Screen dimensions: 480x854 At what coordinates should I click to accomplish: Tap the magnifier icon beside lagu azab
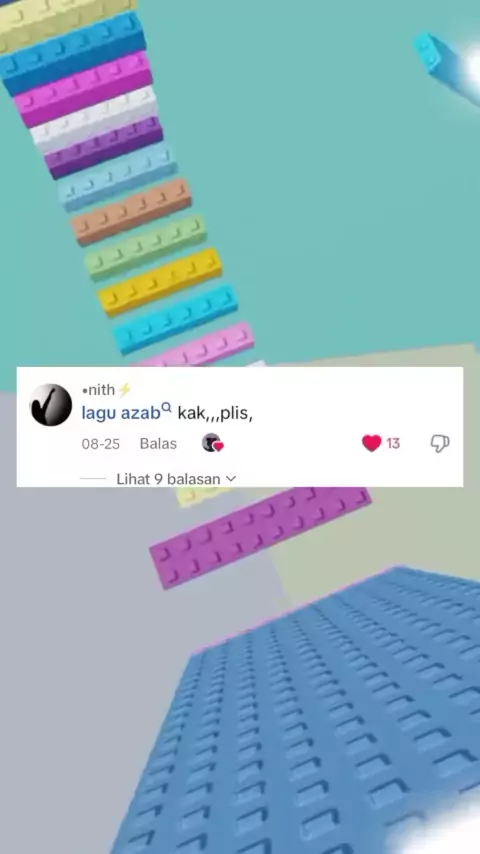[167, 407]
